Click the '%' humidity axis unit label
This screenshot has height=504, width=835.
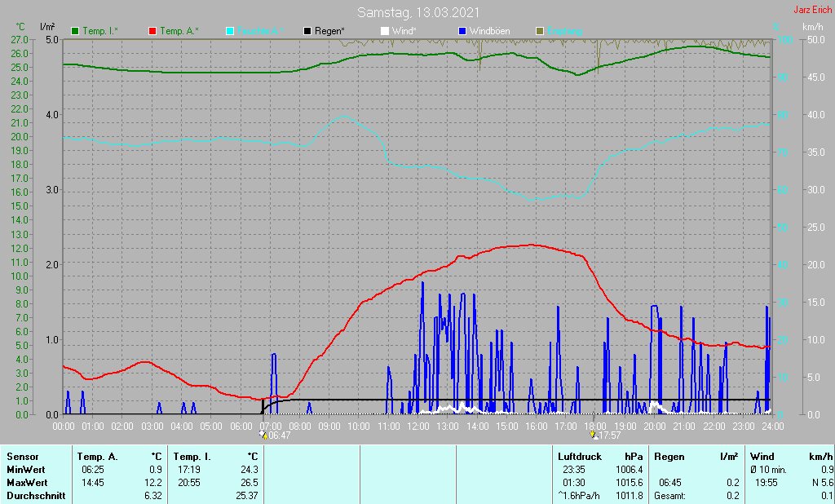click(776, 27)
